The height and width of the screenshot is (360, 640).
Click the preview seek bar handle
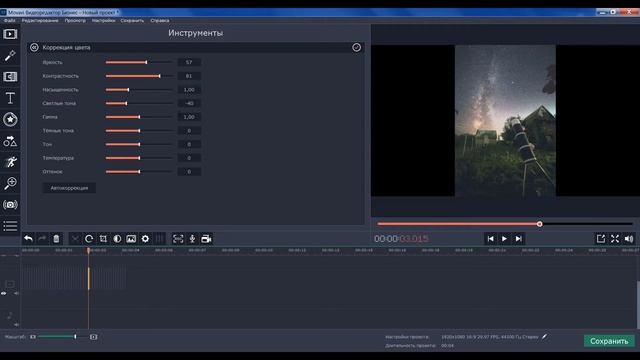pos(540,224)
